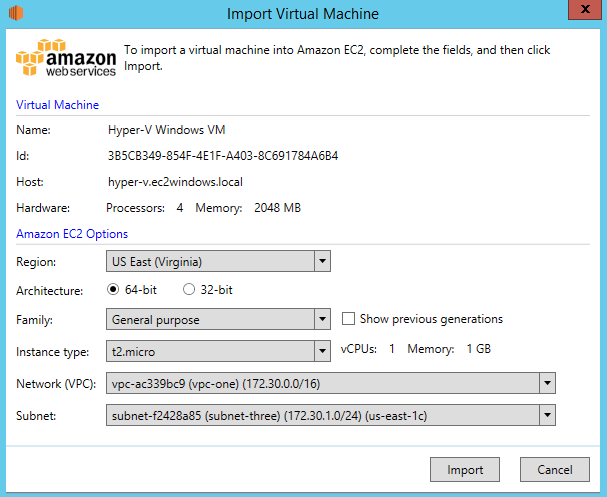
Task: Click the Virtual Machine section heading
Action: [x=58, y=104]
